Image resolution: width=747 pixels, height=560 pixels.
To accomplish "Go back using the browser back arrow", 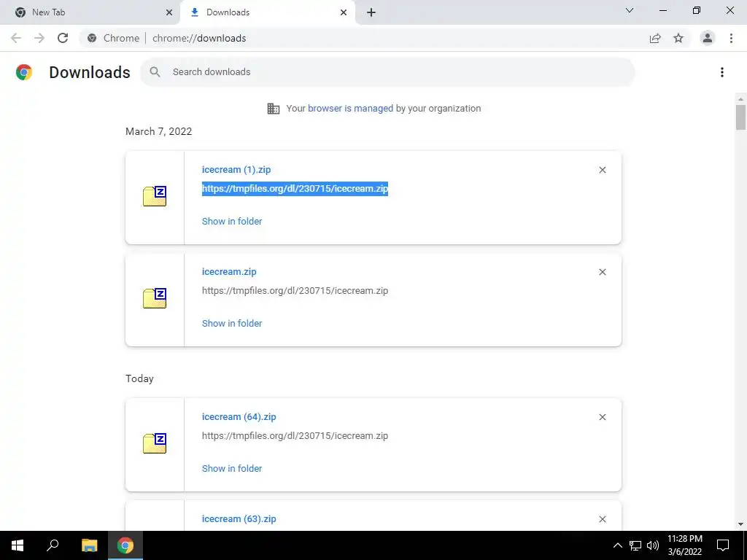I will [x=16, y=38].
